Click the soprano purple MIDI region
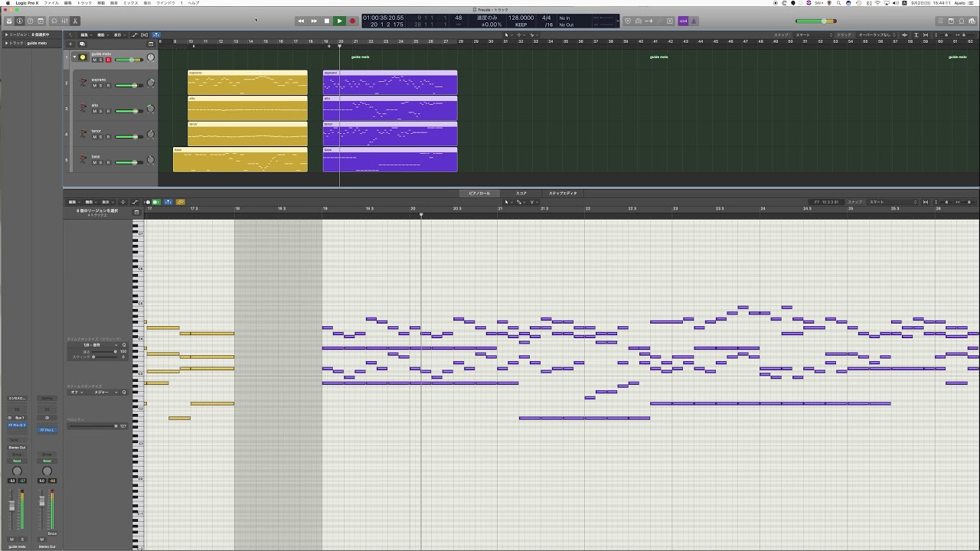Screen dimensions: 980x551 (390, 83)
